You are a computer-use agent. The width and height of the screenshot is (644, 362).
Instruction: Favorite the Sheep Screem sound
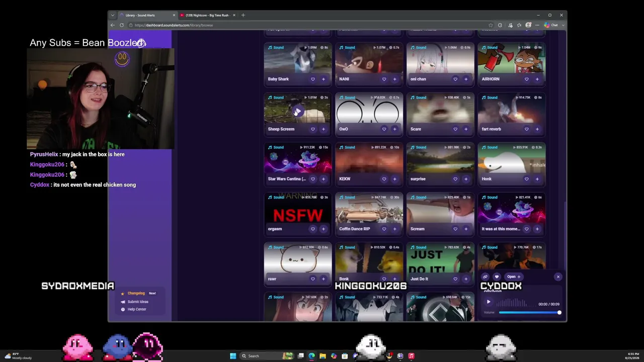click(x=312, y=129)
